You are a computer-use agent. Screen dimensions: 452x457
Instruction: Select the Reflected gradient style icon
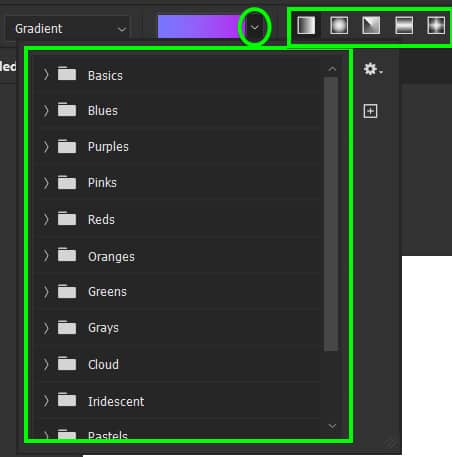404,25
